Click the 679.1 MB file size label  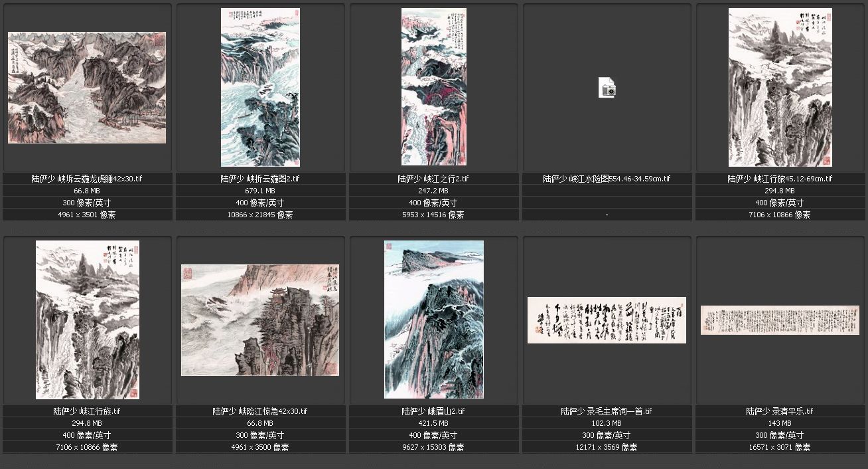260,191
